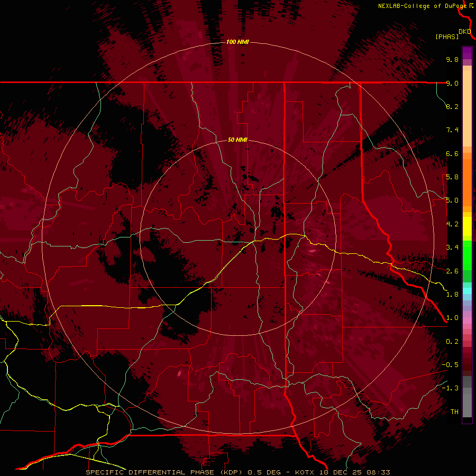Click the 1.8 scale value
This screenshot has height=476, width=476.
(452, 295)
